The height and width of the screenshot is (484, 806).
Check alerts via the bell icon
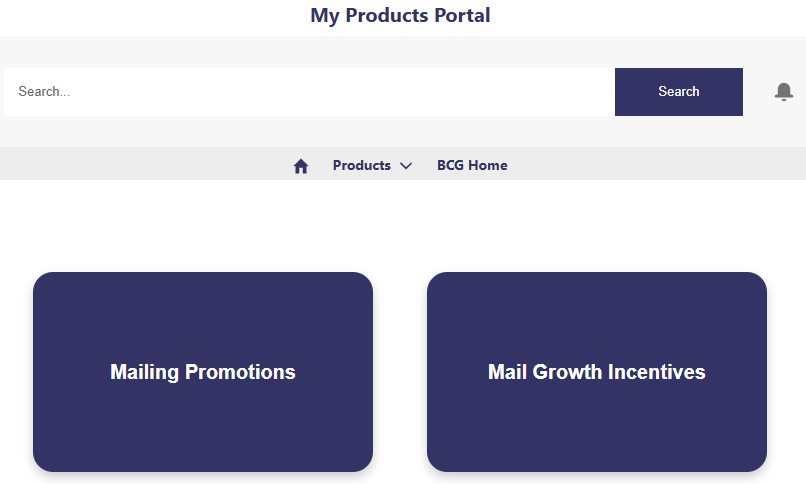784,92
